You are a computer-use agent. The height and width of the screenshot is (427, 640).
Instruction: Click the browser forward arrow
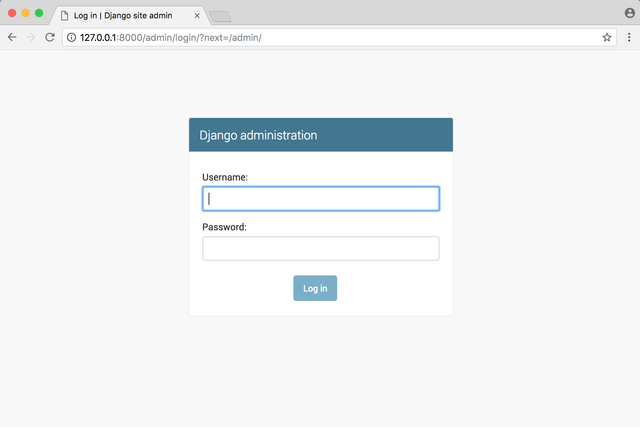coord(31,38)
